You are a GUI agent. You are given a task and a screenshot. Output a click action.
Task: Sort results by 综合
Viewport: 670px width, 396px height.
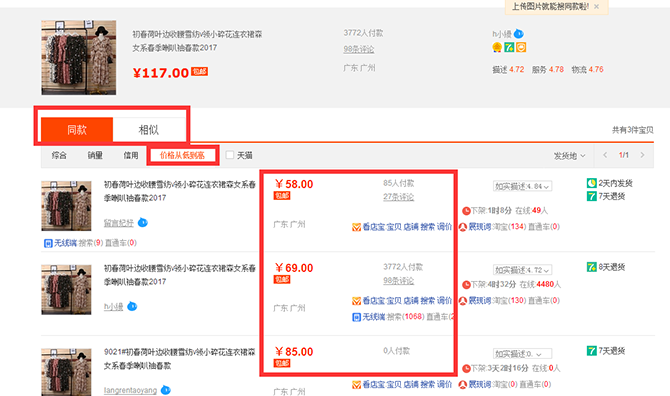[59, 155]
